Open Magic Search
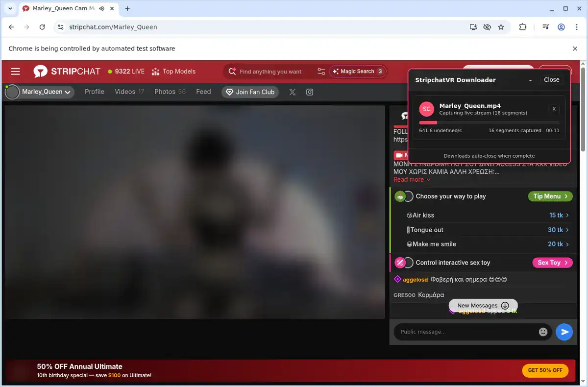The width and height of the screenshot is (588, 387). [357, 72]
